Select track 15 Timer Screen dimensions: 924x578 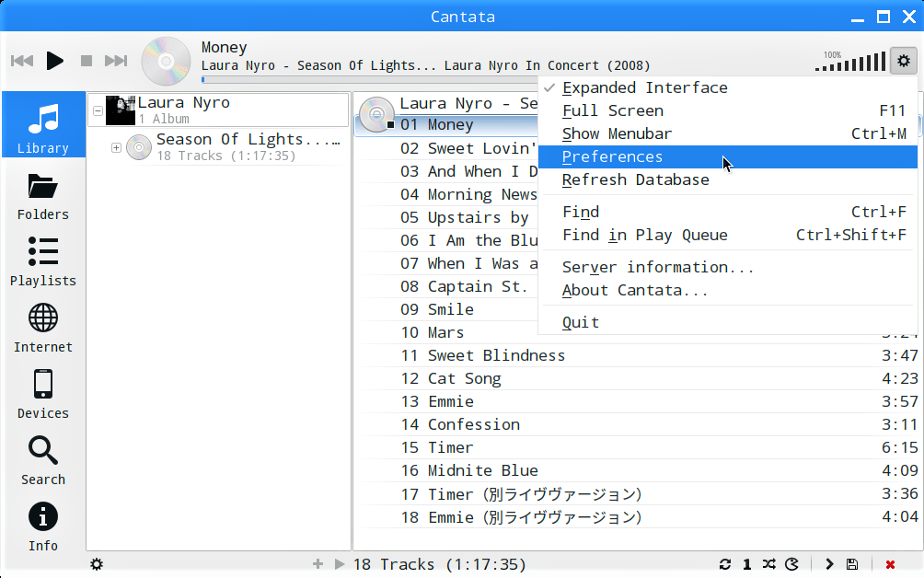point(638,447)
